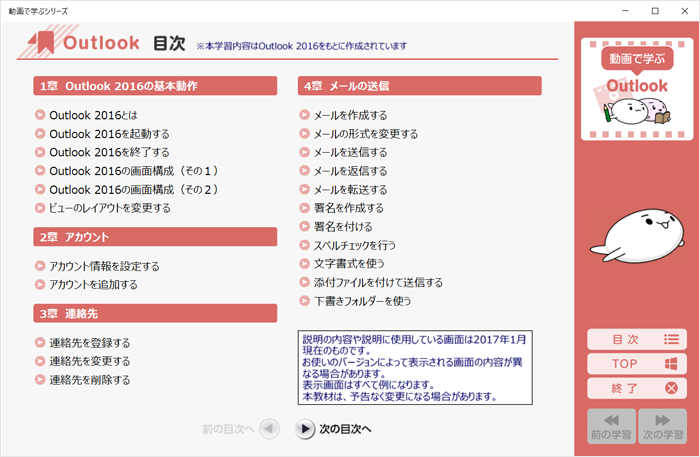Click bullet icon beside '署名を作成する'
700x457 pixels.
[304, 208]
